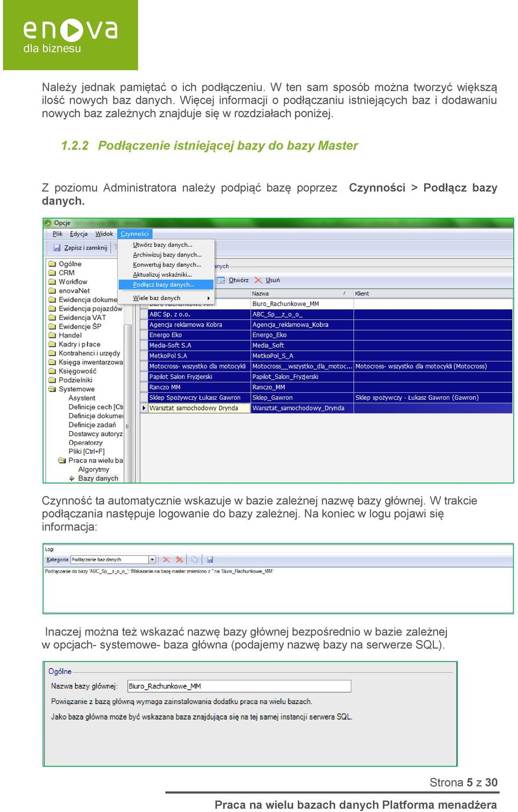Select the Agencja reklamowa Kobra row
This screenshot has height=812, width=518.
coord(326,325)
